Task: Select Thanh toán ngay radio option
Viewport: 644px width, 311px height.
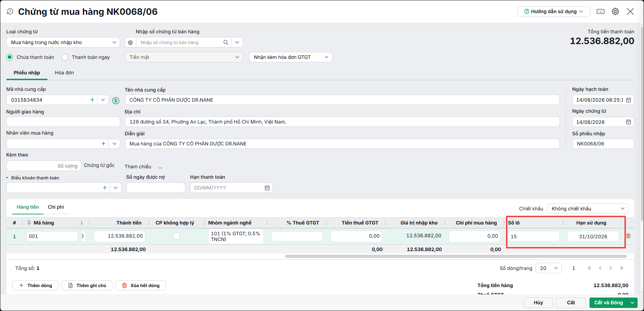Action: (x=65, y=57)
